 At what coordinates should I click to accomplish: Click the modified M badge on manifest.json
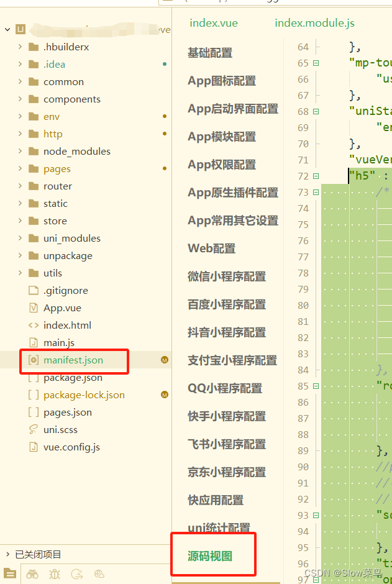(165, 360)
